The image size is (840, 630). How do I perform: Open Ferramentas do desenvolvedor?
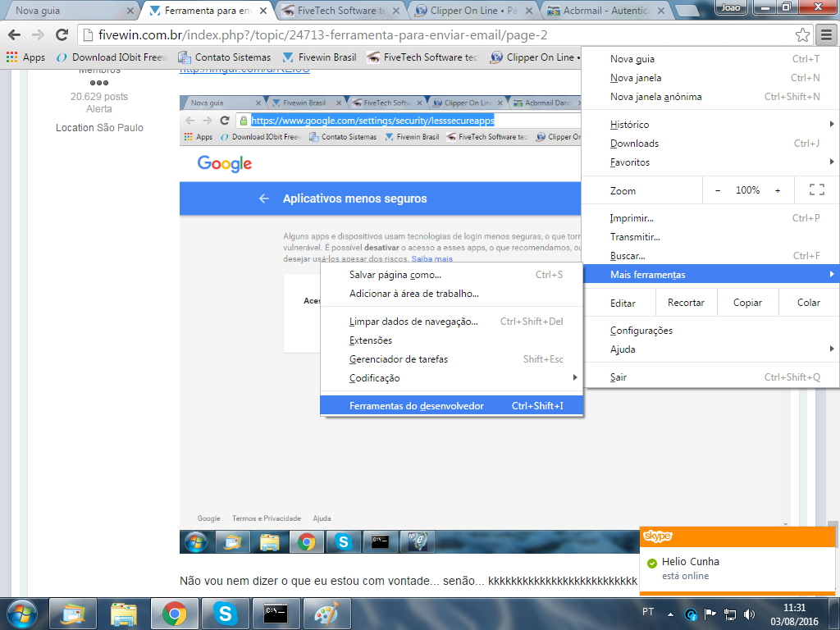(x=452, y=405)
